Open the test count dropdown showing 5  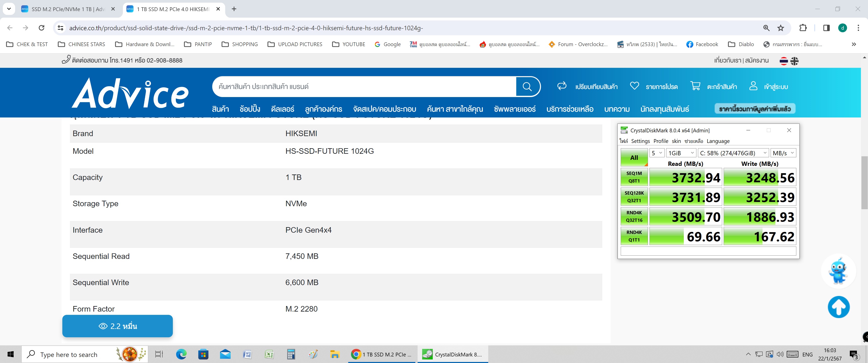[x=657, y=153]
